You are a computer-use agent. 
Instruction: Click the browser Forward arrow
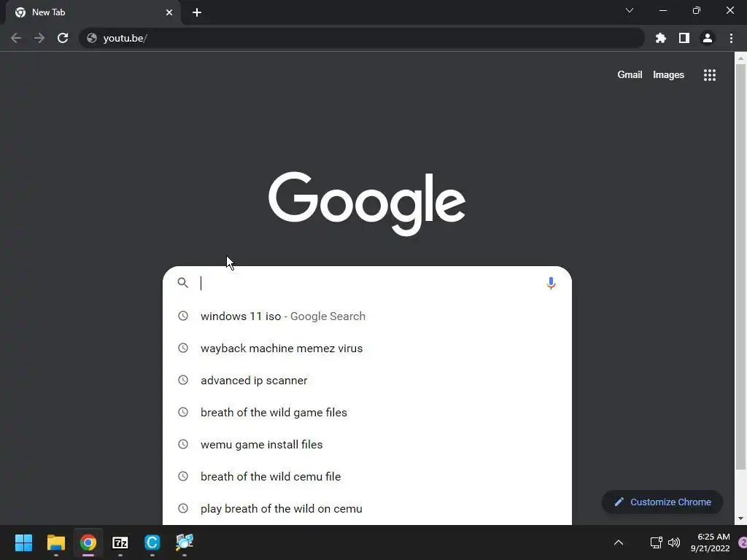click(x=39, y=38)
